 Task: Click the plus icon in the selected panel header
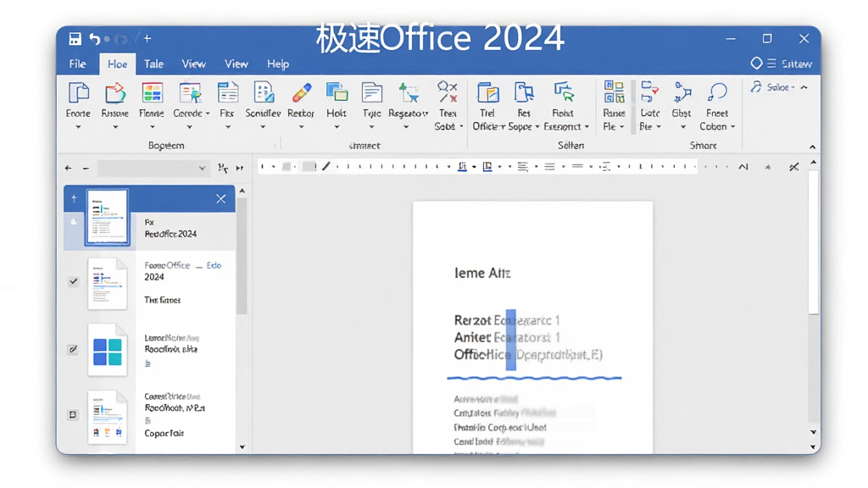pyautogui.click(x=74, y=198)
